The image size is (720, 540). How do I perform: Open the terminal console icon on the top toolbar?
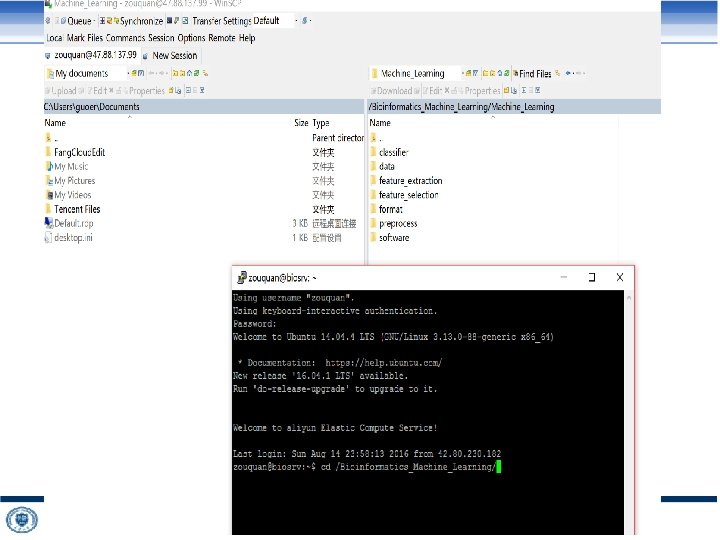pos(169,21)
